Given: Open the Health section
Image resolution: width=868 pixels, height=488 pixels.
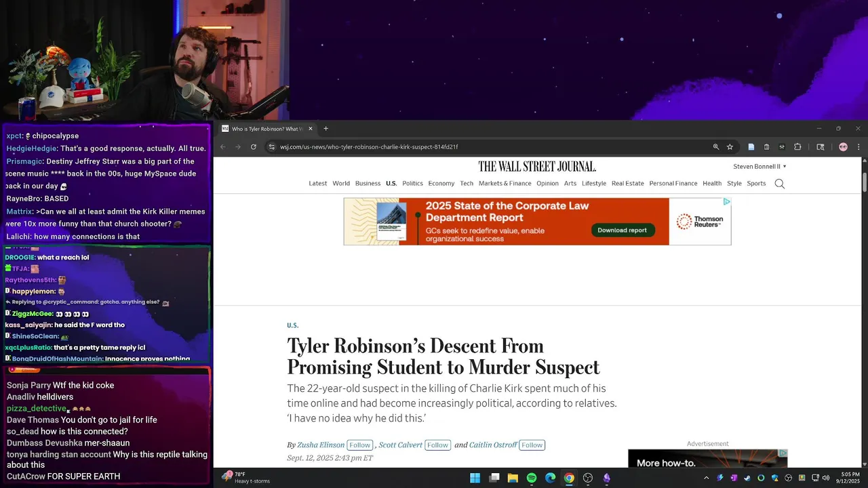Looking at the screenshot, I should click(712, 183).
